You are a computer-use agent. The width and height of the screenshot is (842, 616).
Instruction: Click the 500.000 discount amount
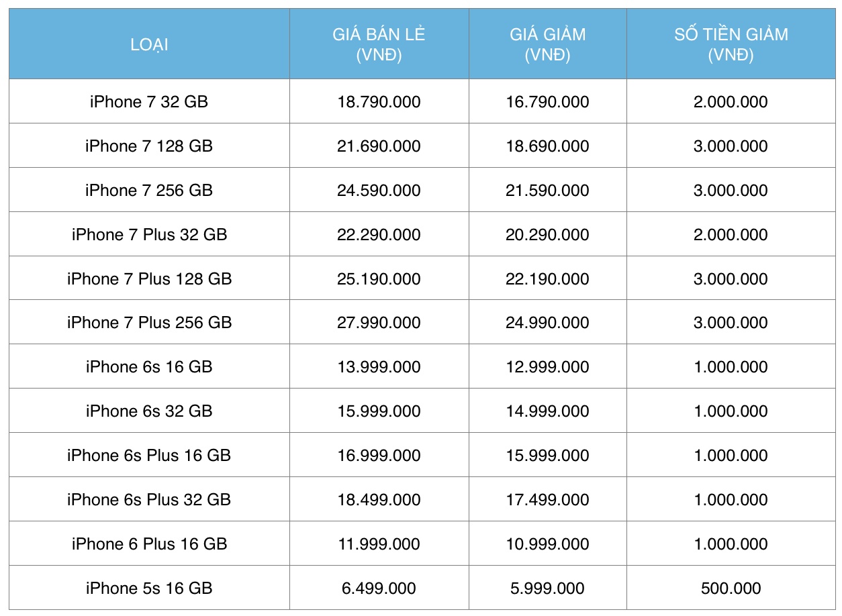pos(731,588)
